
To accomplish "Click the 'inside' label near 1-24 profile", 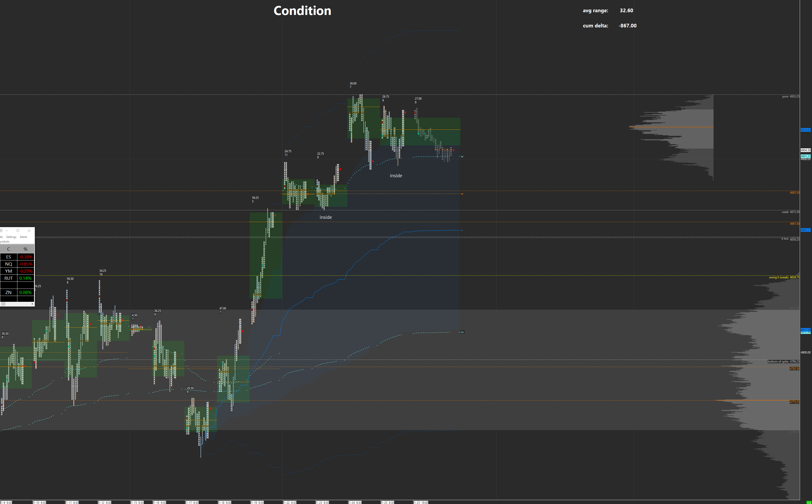I will [x=396, y=176].
